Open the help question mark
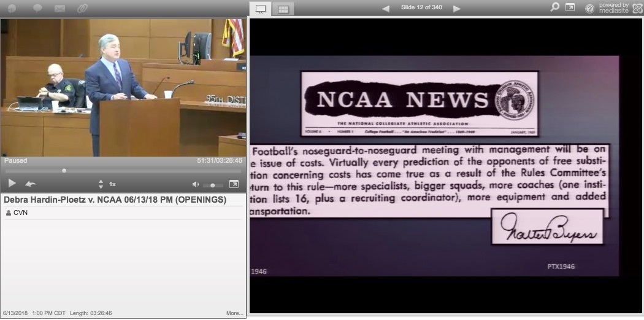Image resolution: width=644 pixels, height=320 pixels. 589,9
